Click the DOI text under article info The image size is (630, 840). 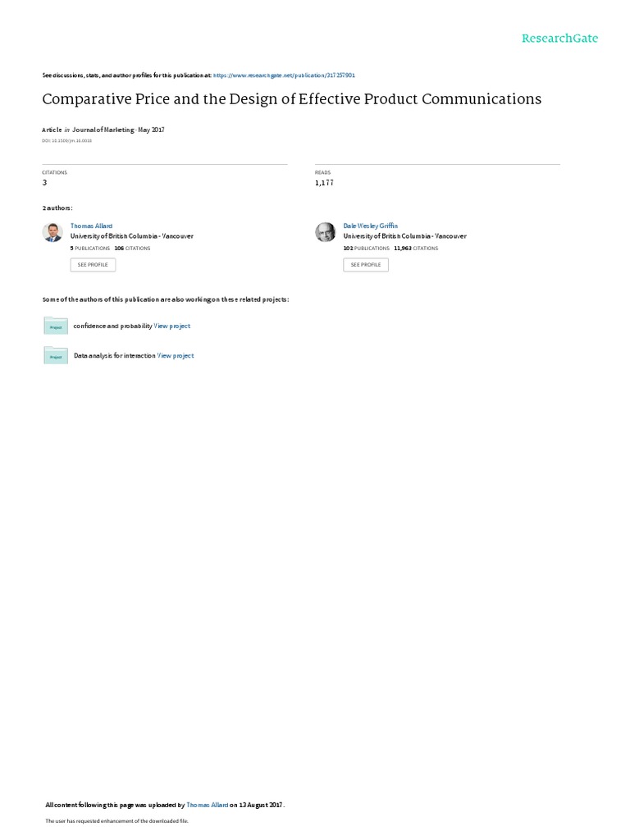coord(67,140)
